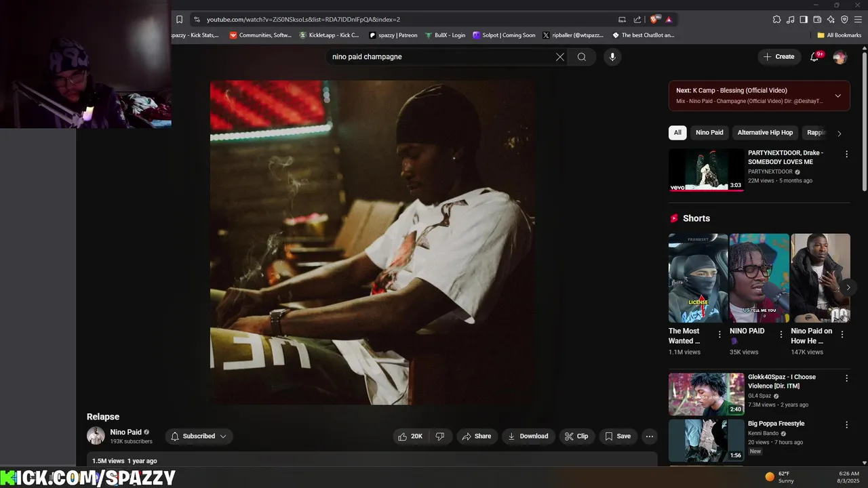
Task: Open the Subscribed notification dropdown
Action: pos(199,436)
